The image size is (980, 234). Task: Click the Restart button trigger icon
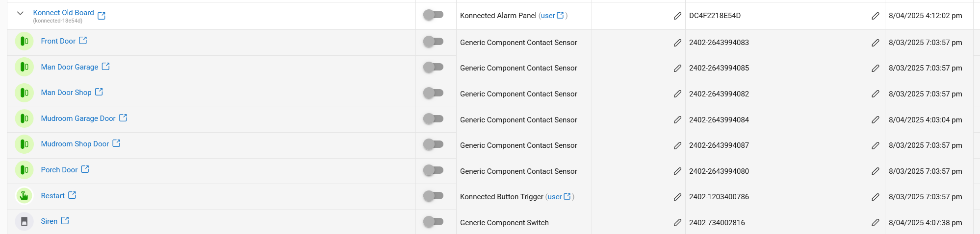coord(24,196)
